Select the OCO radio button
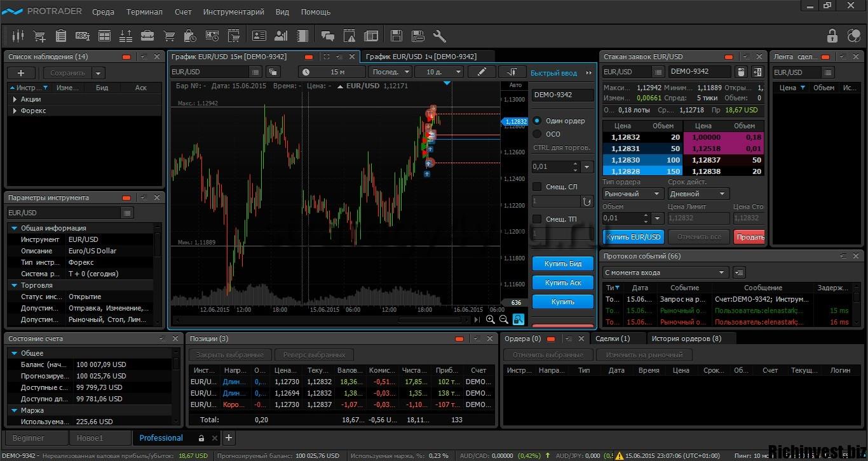 click(x=537, y=134)
